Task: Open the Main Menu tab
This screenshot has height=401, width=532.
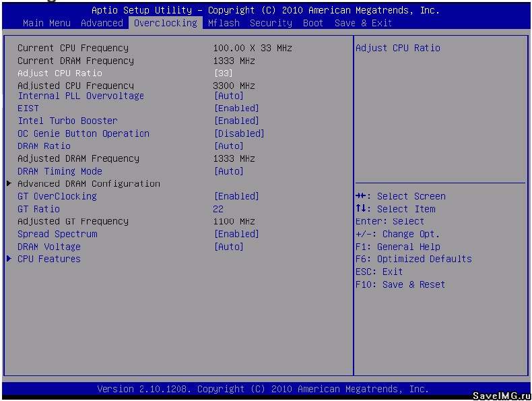Action: tap(47, 23)
